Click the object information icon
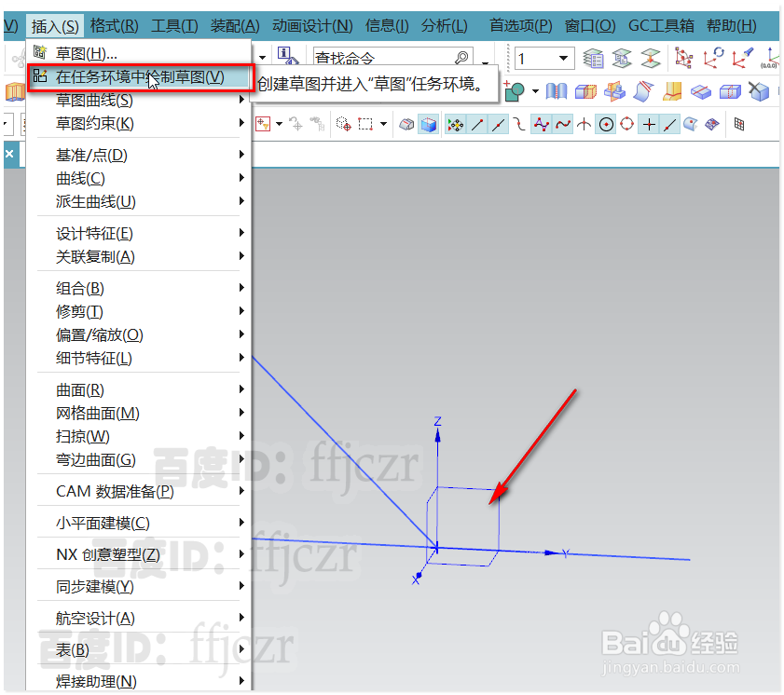 point(287,56)
